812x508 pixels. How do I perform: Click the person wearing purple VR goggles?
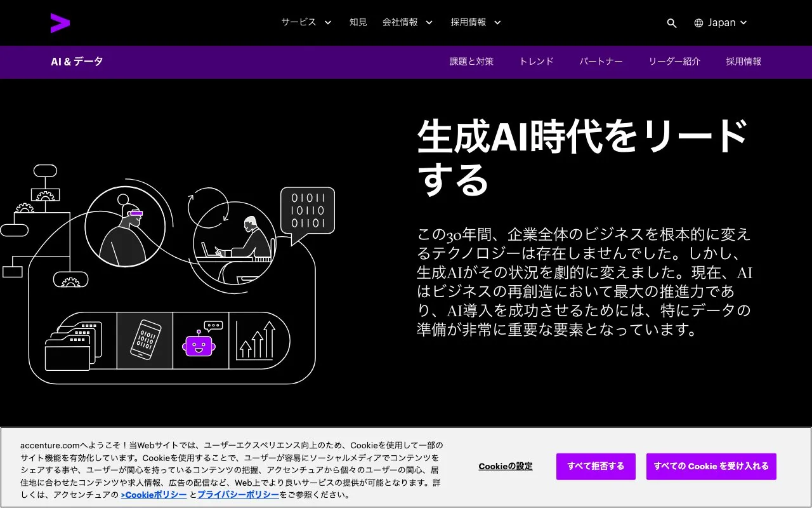pyautogui.click(x=125, y=227)
